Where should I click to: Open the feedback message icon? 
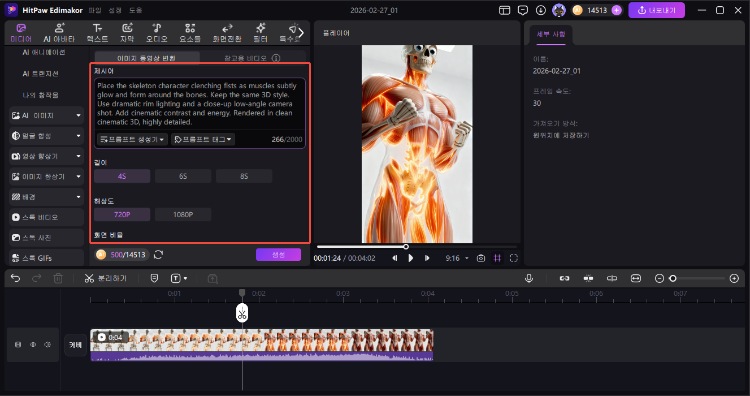pyautogui.click(x=523, y=10)
